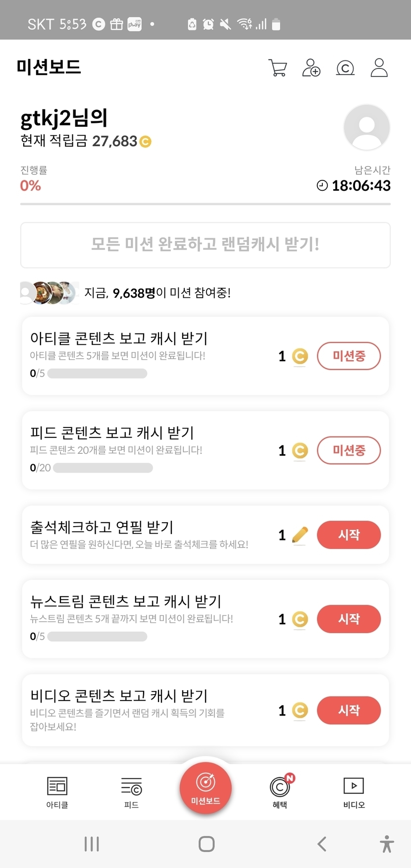Tap the large gray profile avatar
Screen dimensions: 411x868
coord(366,127)
